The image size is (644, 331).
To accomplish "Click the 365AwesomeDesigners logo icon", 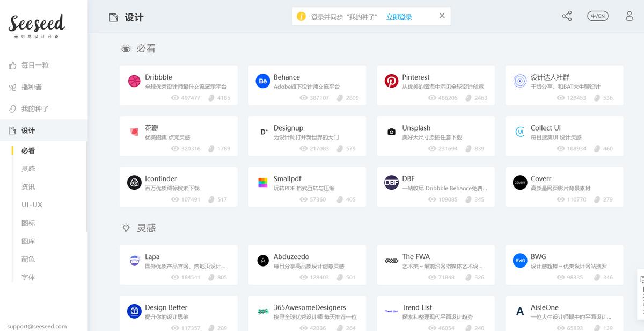I will pos(262,311).
